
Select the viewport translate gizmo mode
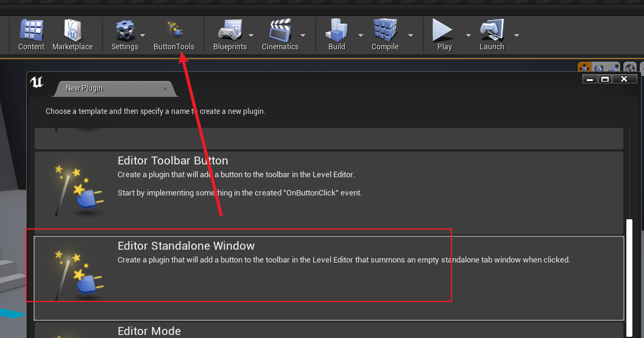point(584,68)
